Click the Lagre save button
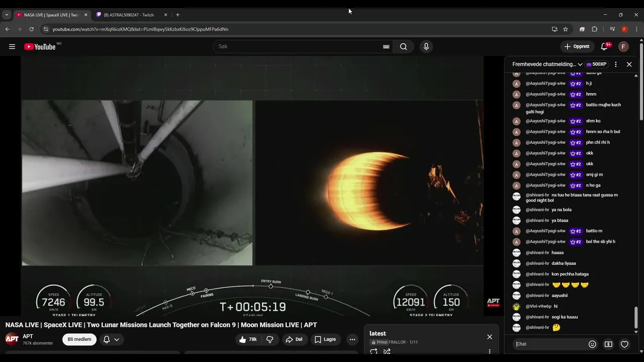The width and height of the screenshot is (644, 362). coord(325,339)
